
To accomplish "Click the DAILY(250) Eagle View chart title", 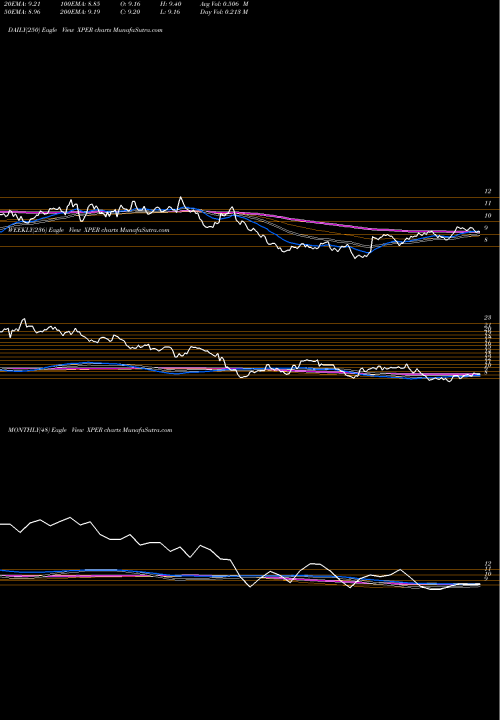I will (85, 30).
